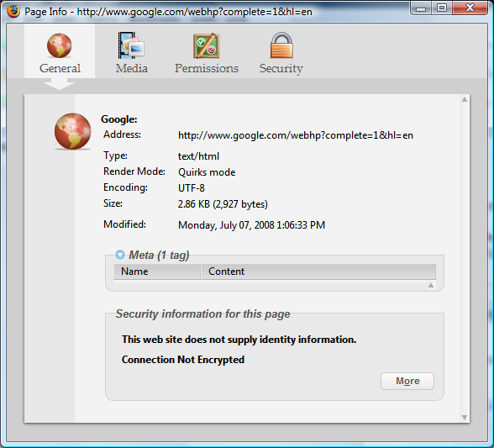Viewport: 494px width, 448px height.
Task: Click the Modified label
Action: [124, 224]
